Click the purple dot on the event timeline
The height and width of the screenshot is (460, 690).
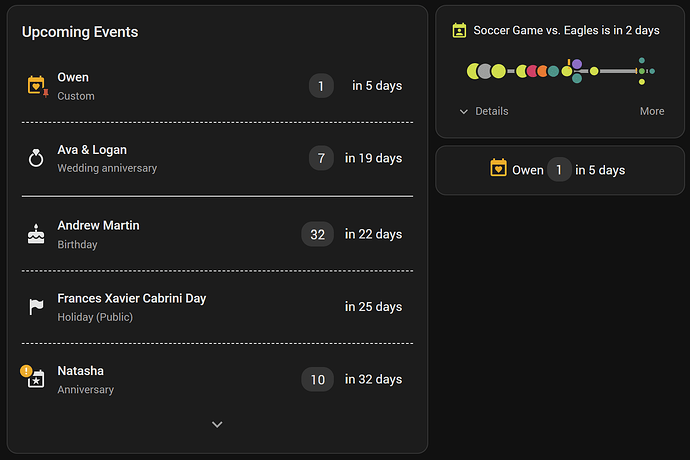[577, 64]
